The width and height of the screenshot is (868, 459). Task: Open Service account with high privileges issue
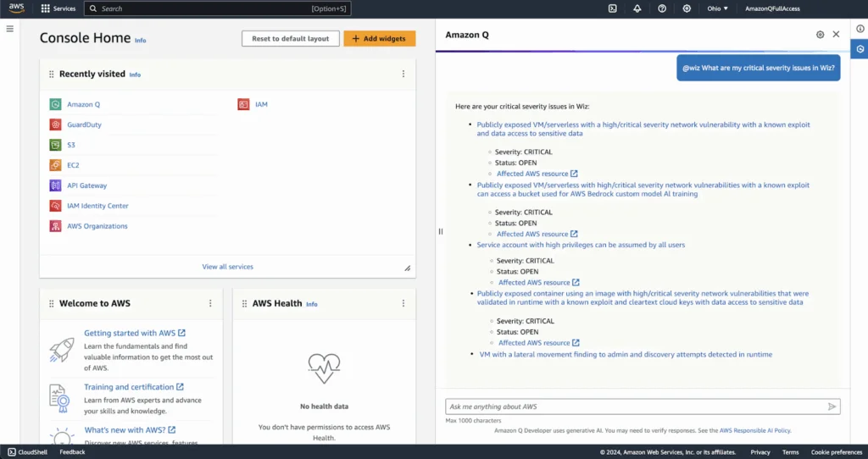(581, 245)
